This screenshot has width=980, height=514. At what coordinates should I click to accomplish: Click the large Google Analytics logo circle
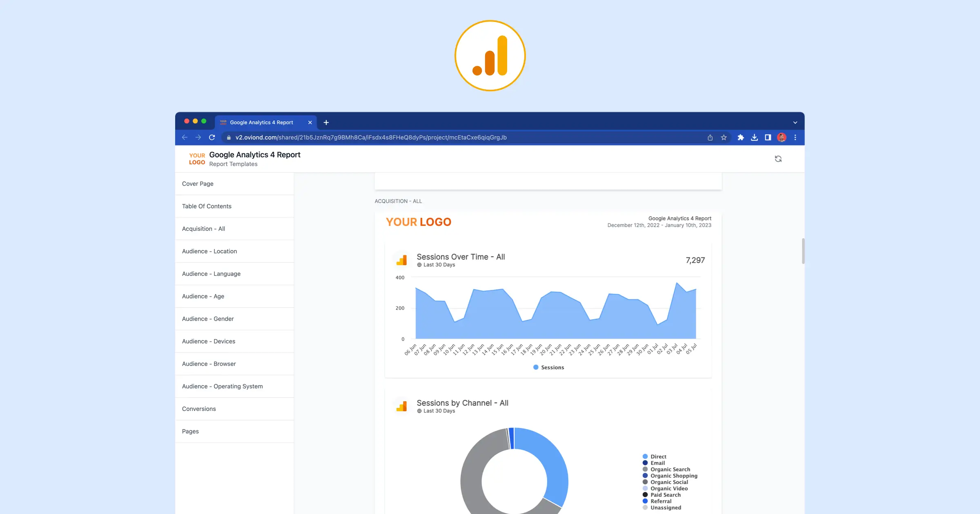pyautogui.click(x=490, y=55)
